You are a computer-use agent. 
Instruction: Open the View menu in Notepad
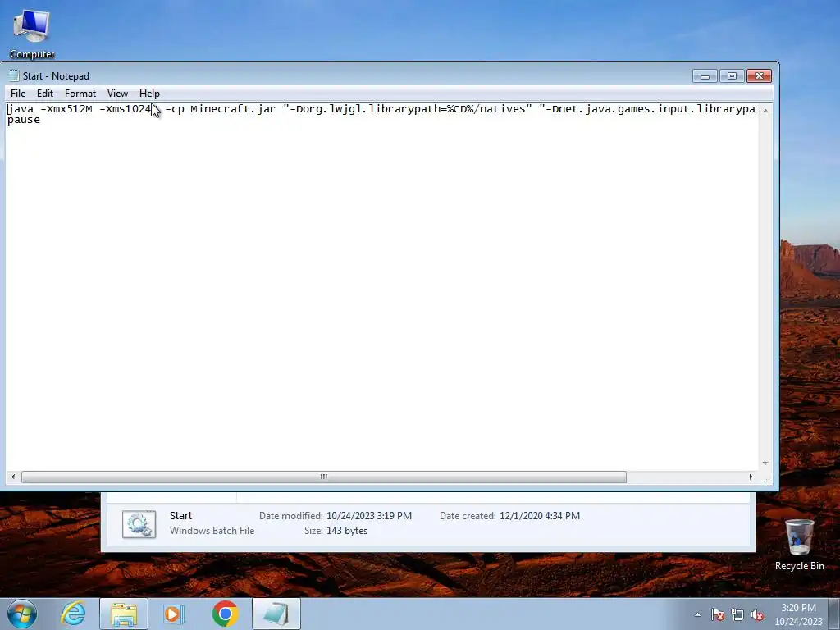click(117, 94)
